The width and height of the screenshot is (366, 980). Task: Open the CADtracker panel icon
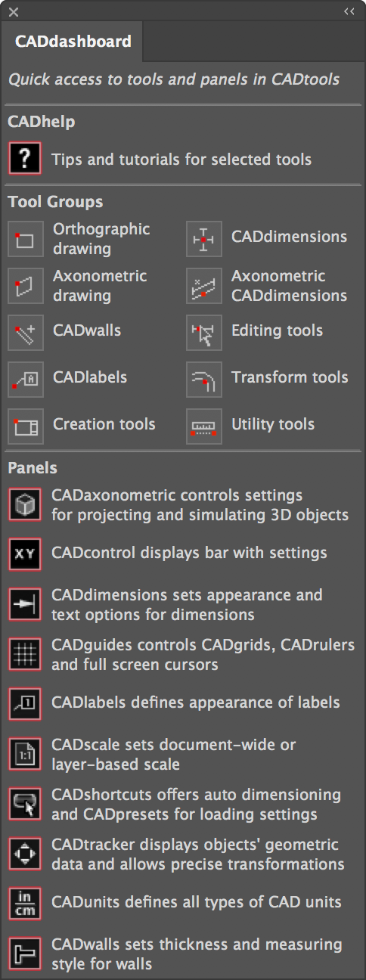pos(25,854)
